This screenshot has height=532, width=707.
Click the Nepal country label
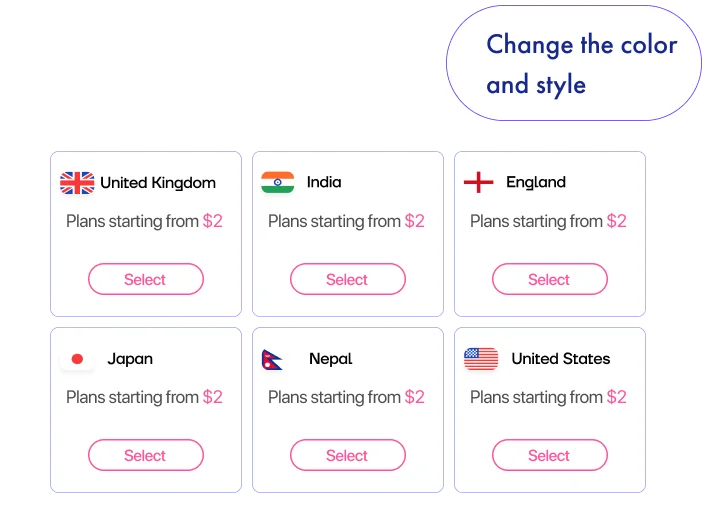[331, 359]
